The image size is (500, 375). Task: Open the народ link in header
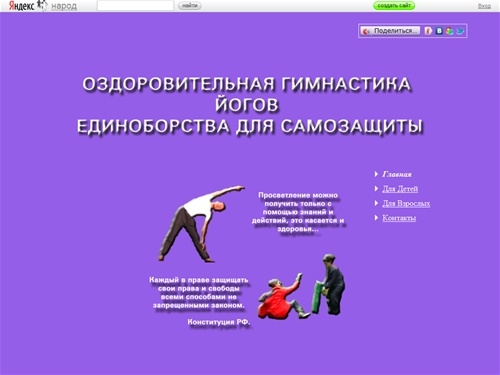click(64, 6)
